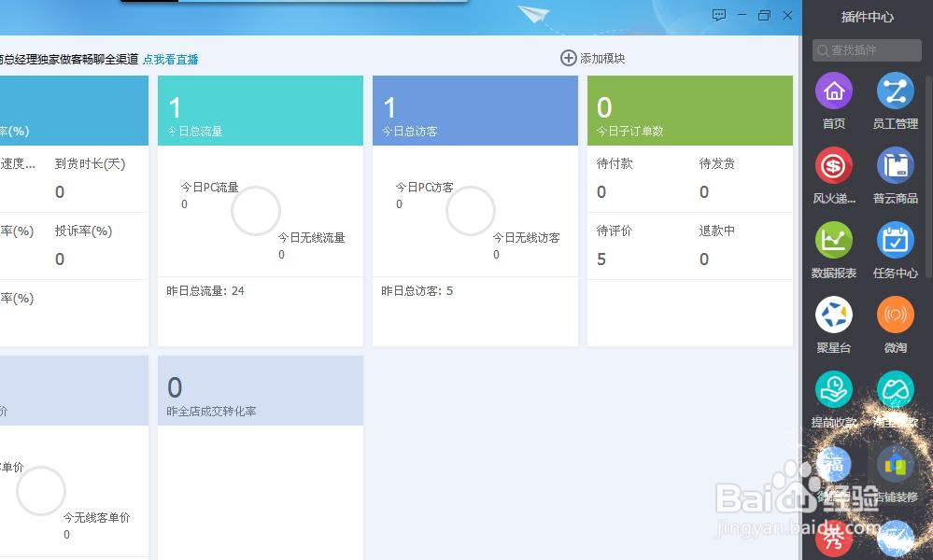
Task: Click 昨日总流量: 24 text
Action: 205,290
